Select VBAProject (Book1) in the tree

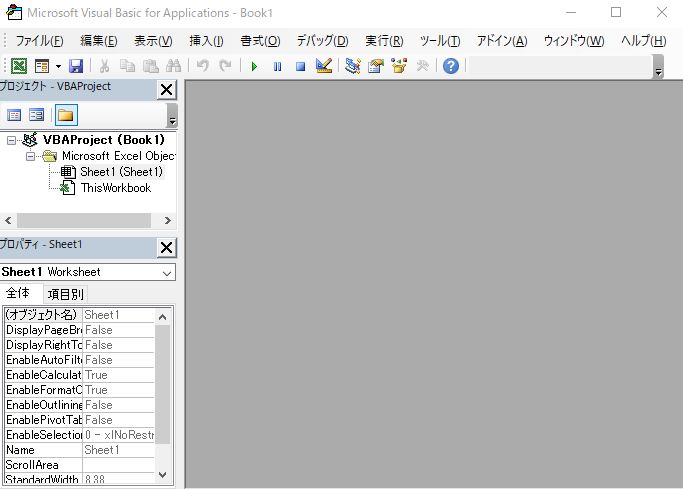[x=104, y=140]
